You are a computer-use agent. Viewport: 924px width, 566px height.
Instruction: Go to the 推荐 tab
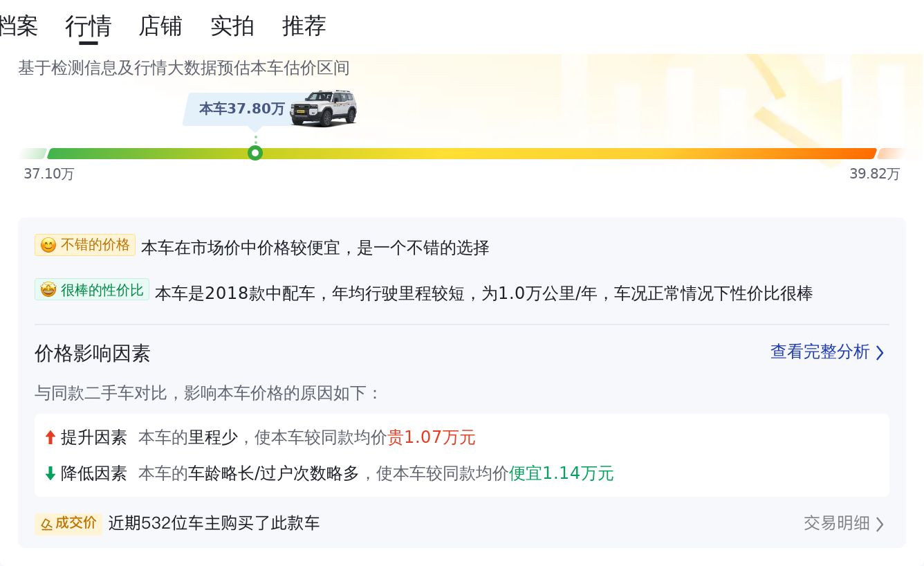point(304,26)
